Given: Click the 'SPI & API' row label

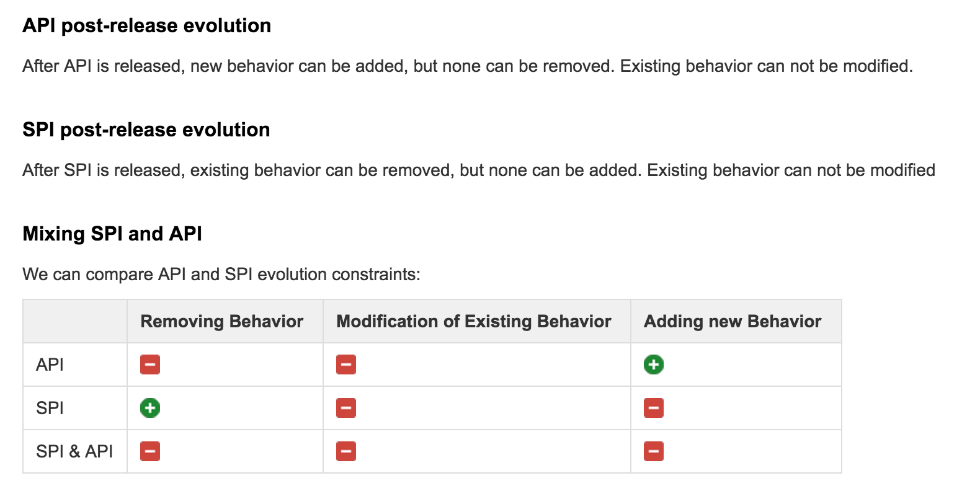Looking at the screenshot, I should (x=74, y=451).
